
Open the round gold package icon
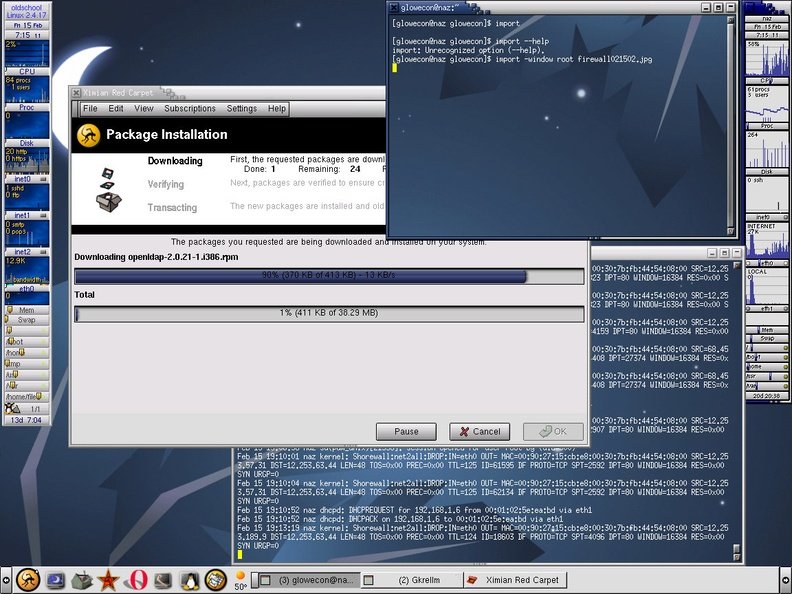pos(216,580)
